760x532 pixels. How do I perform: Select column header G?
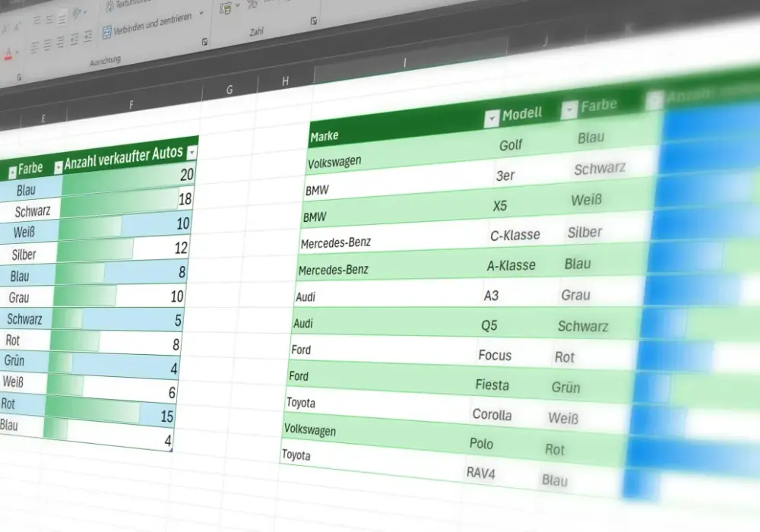[x=230, y=90]
